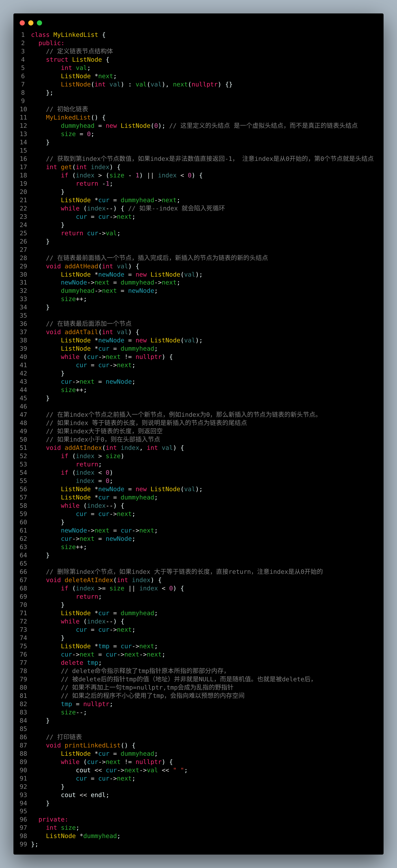This screenshot has width=397, height=868.
Task: Click 'newNode->next = cur->next;' line
Action: 109,530
